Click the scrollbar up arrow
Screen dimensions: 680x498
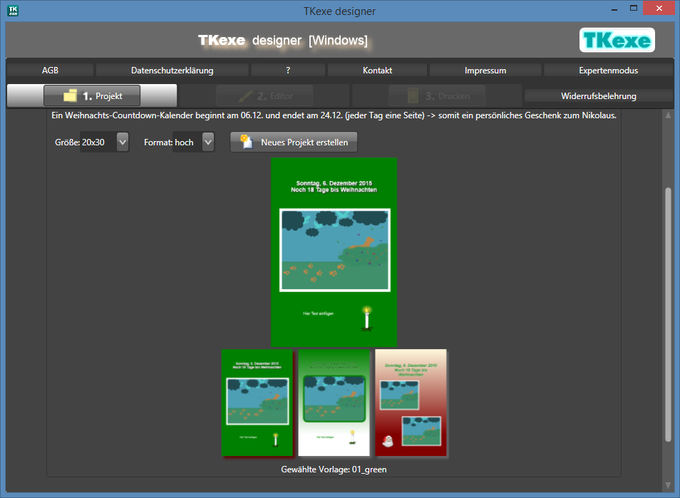(x=668, y=115)
